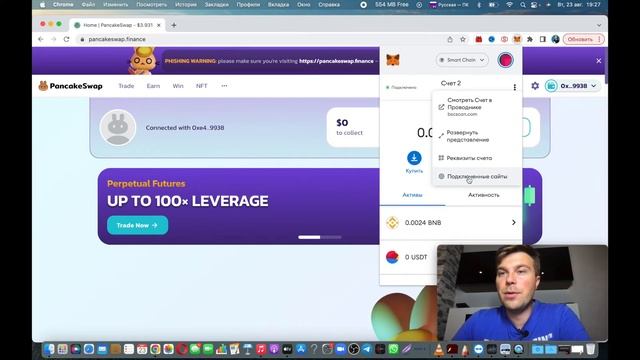Open the account three-dot options menu
The height and width of the screenshot is (360, 640).
tap(515, 87)
